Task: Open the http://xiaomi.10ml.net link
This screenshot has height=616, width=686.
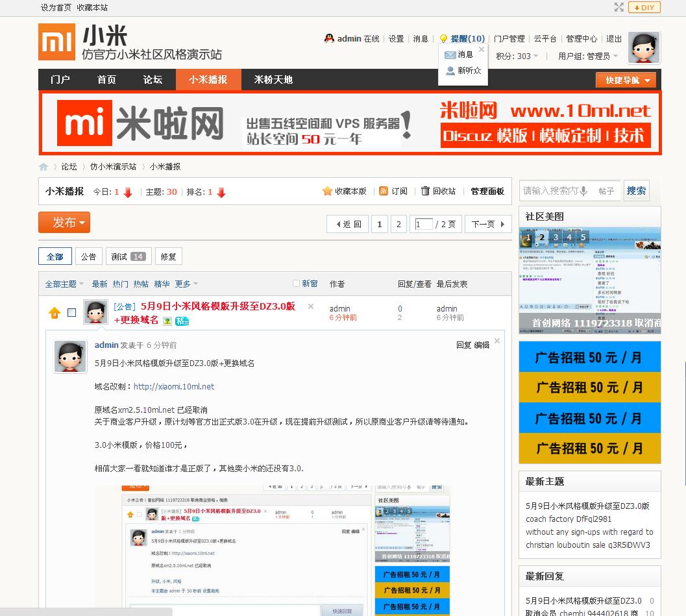Action: pos(174,386)
